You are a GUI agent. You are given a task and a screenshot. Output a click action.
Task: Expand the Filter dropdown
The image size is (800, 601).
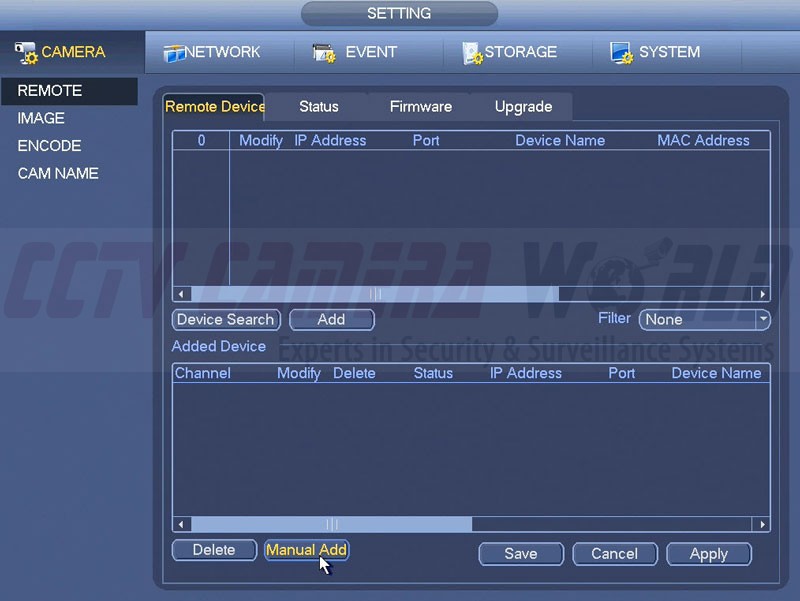(x=763, y=319)
